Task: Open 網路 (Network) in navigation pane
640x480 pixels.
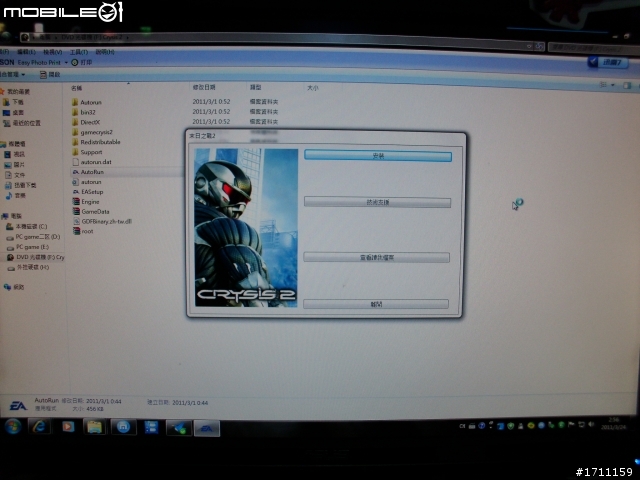Action: pos(14,287)
